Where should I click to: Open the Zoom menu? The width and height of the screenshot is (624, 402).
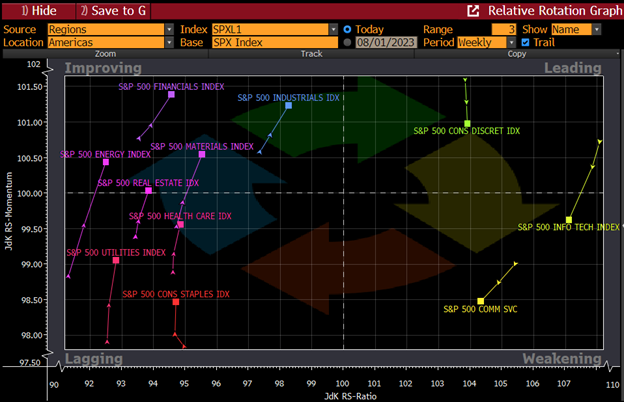105,54
